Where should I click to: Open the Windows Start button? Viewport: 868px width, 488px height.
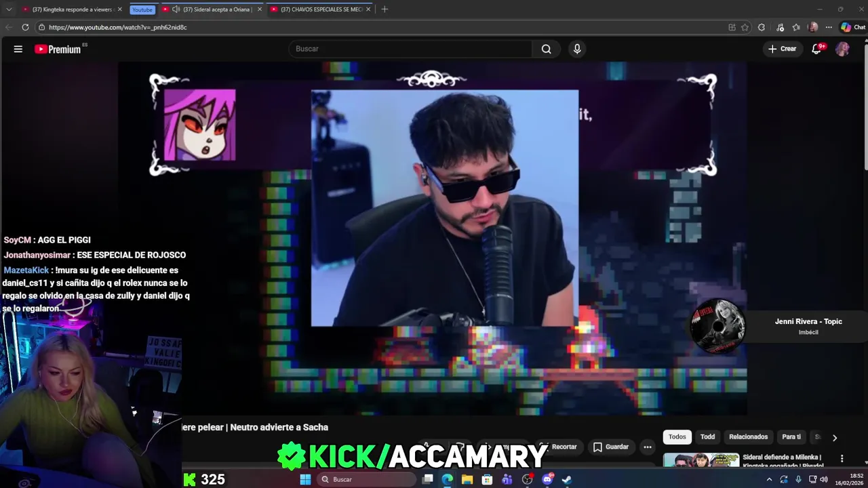pos(305,479)
